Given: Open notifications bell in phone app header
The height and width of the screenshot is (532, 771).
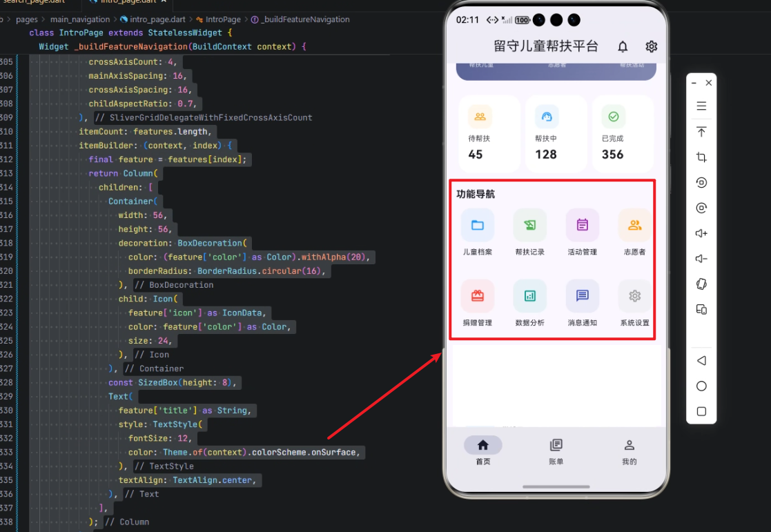Looking at the screenshot, I should click(623, 47).
